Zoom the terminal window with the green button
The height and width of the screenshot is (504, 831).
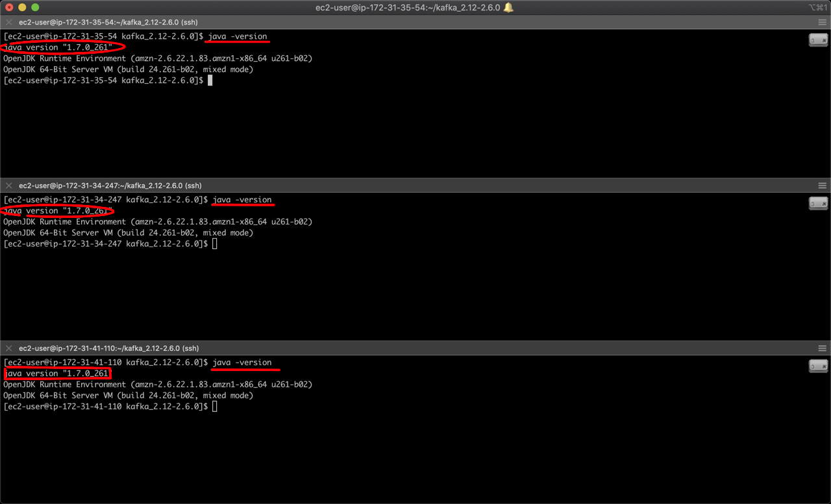coord(35,7)
